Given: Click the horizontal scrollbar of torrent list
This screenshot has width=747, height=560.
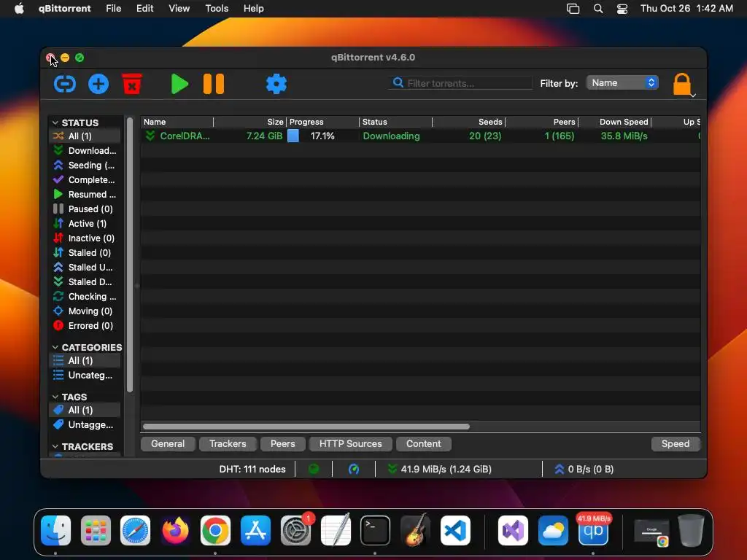Looking at the screenshot, I should point(306,427).
